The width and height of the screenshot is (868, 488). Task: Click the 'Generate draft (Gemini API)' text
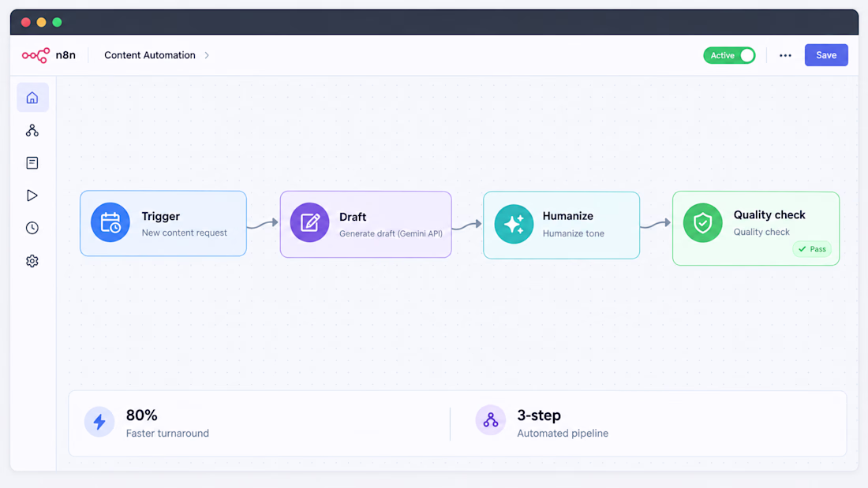(x=391, y=233)
